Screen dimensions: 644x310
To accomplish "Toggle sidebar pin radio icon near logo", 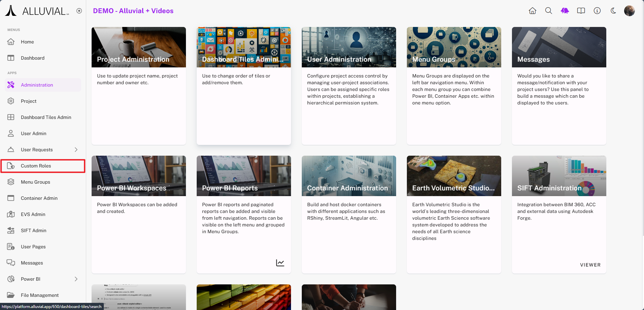I will click(79, 11).
